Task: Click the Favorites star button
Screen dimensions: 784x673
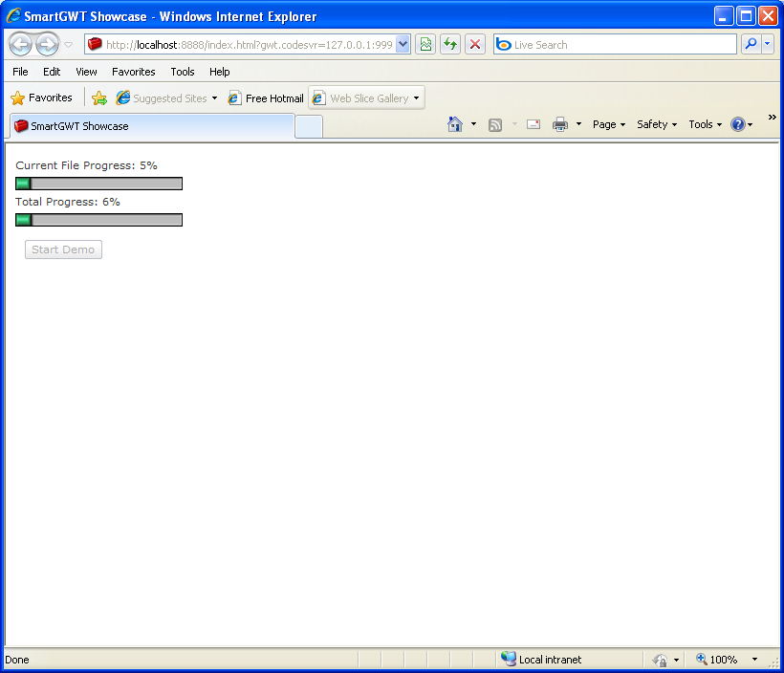Action: tap(41, 98)
